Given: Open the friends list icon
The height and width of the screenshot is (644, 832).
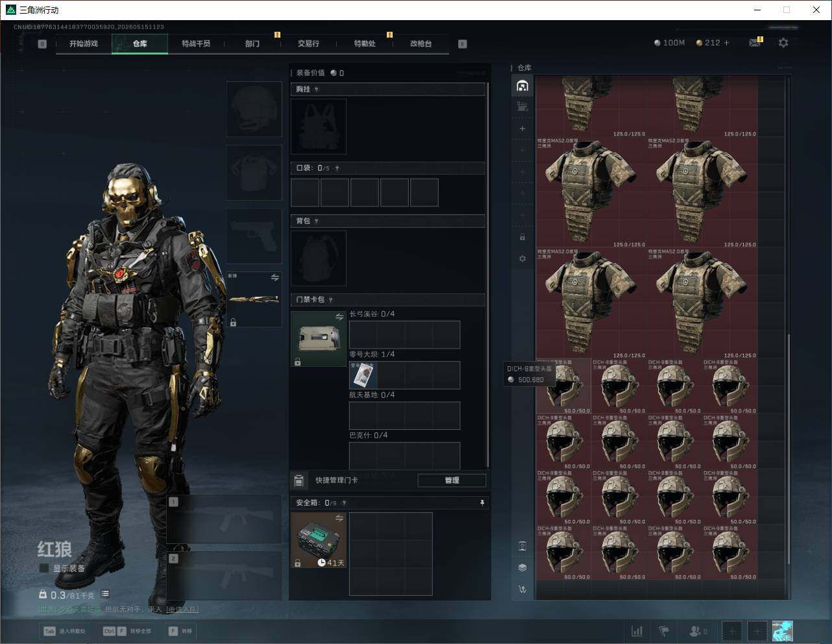Looking at the screenshot, I should click(698, 631).
